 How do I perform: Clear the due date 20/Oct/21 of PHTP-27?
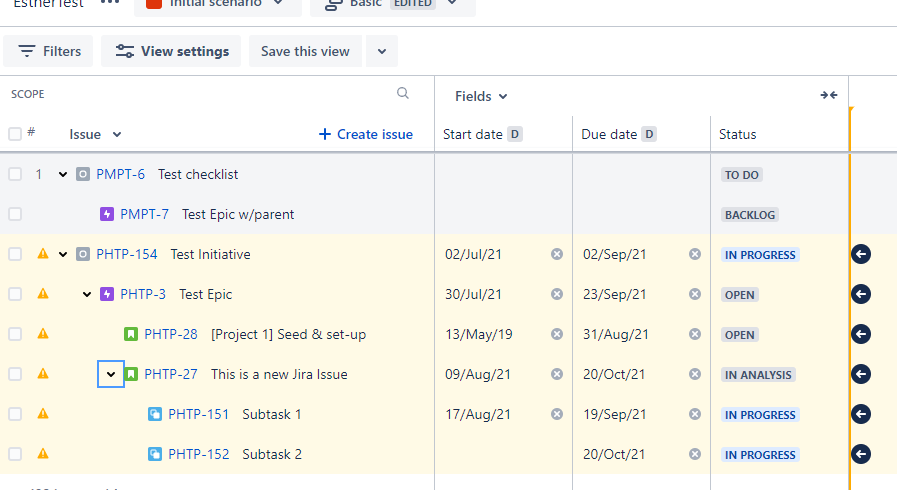[x=695, y=375]
